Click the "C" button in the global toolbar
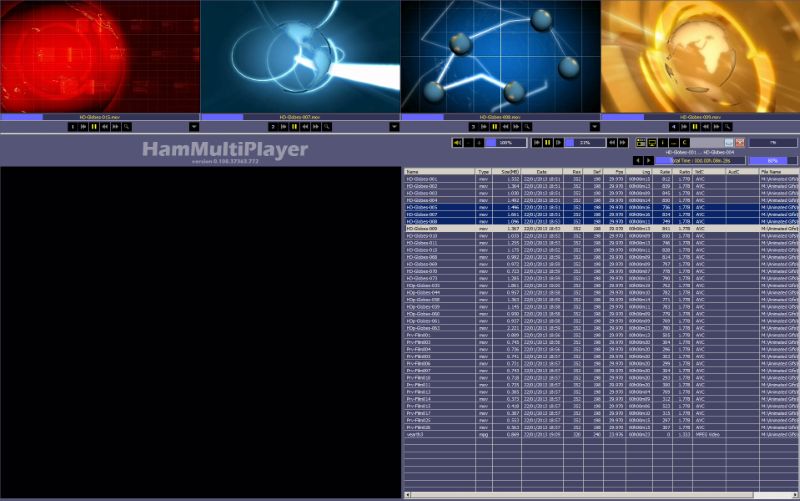The width and height of the screenshot is (800, 501). [685, 143]
